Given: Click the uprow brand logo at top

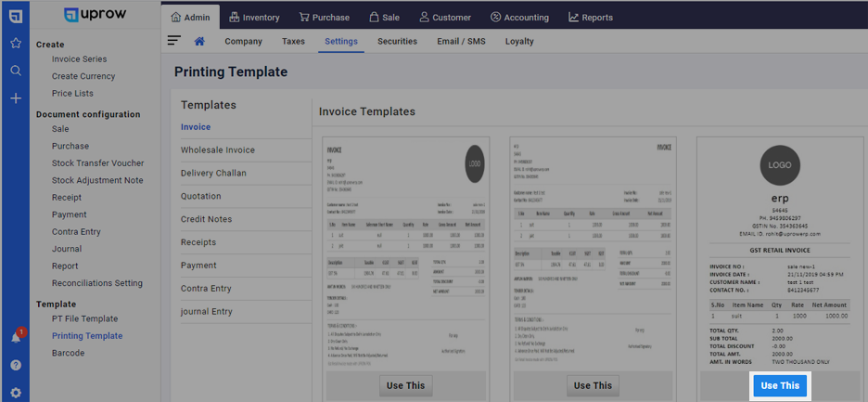Looking at the screenshot, I should pyautogui.click(x=95, y=16).
